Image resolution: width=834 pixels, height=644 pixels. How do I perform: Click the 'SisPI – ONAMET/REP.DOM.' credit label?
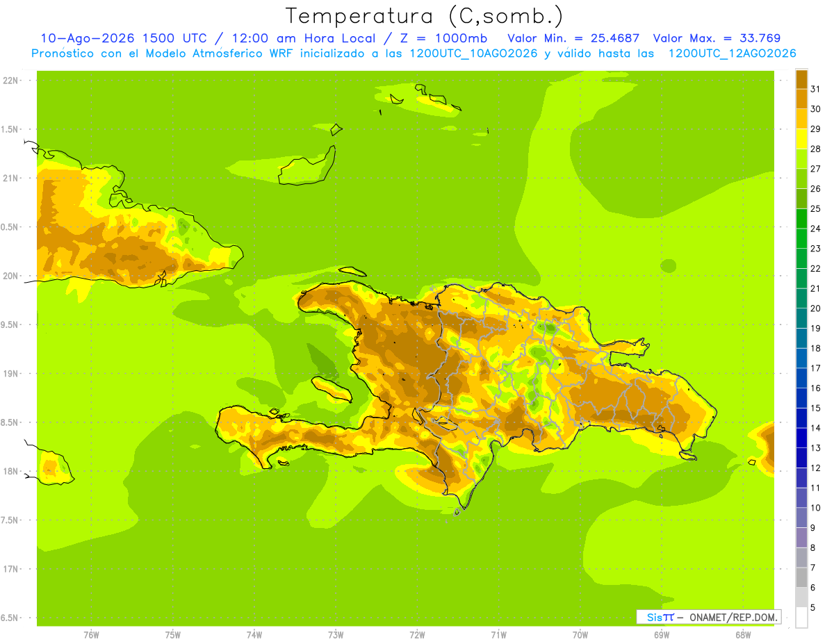click(x=708, y=617)
